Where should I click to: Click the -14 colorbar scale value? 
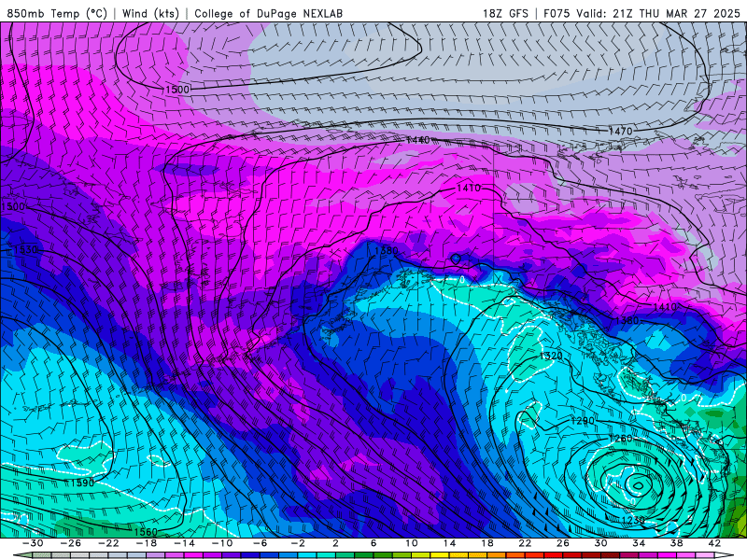coord(184,543)
